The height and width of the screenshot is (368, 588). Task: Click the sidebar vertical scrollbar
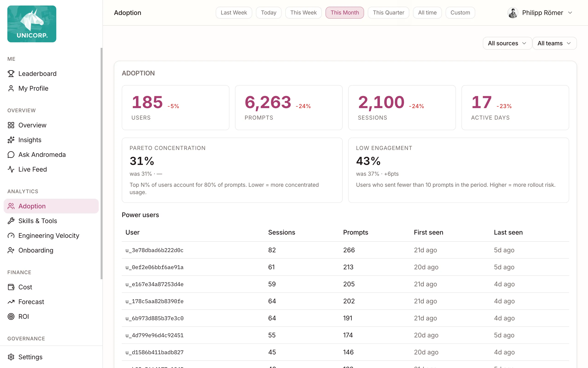tap(102, 164)
